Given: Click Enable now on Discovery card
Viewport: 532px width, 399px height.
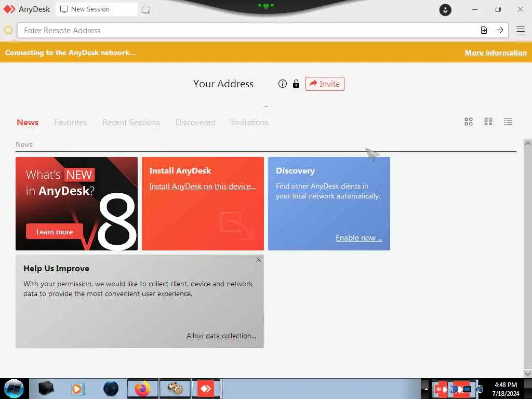Looking at the screenshot, I should (x=359, y=238).
